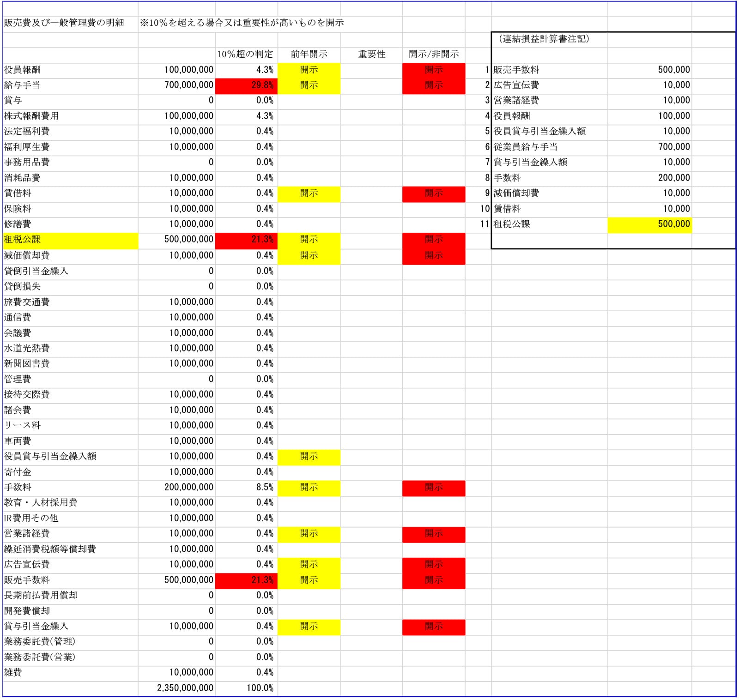Select 200,000 amount for 手数料 in note table
739x700 pixels.
673,178
